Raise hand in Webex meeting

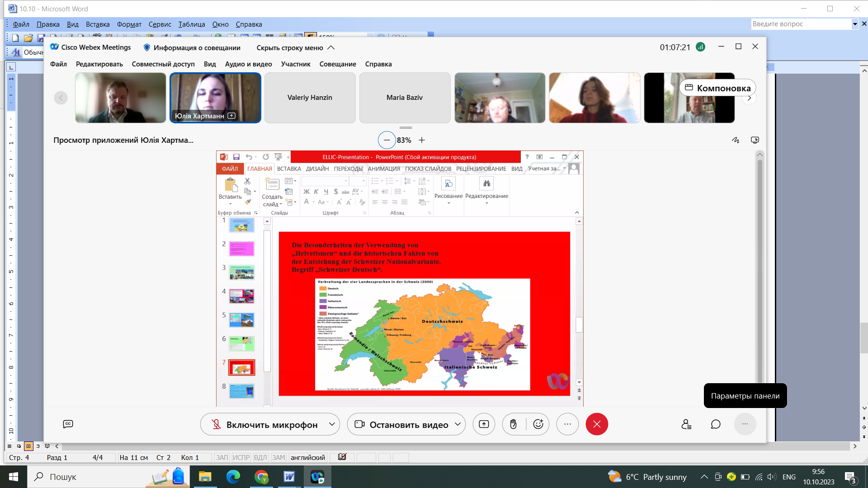513,424
